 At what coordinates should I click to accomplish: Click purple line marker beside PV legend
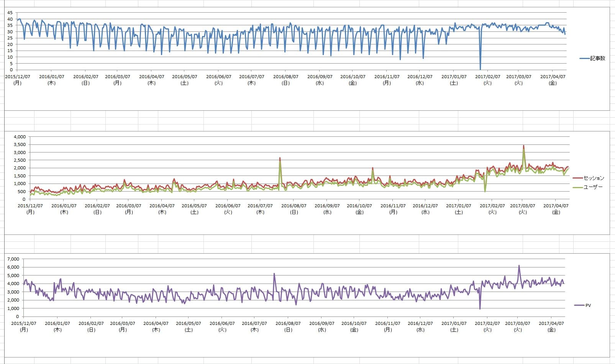[579, 305]
